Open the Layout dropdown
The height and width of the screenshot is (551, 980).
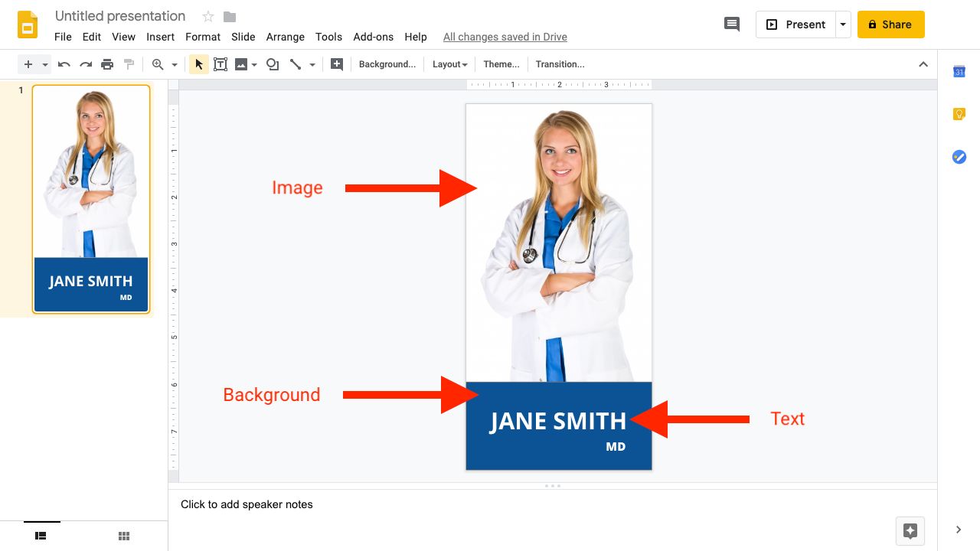[x=449, y=64]
